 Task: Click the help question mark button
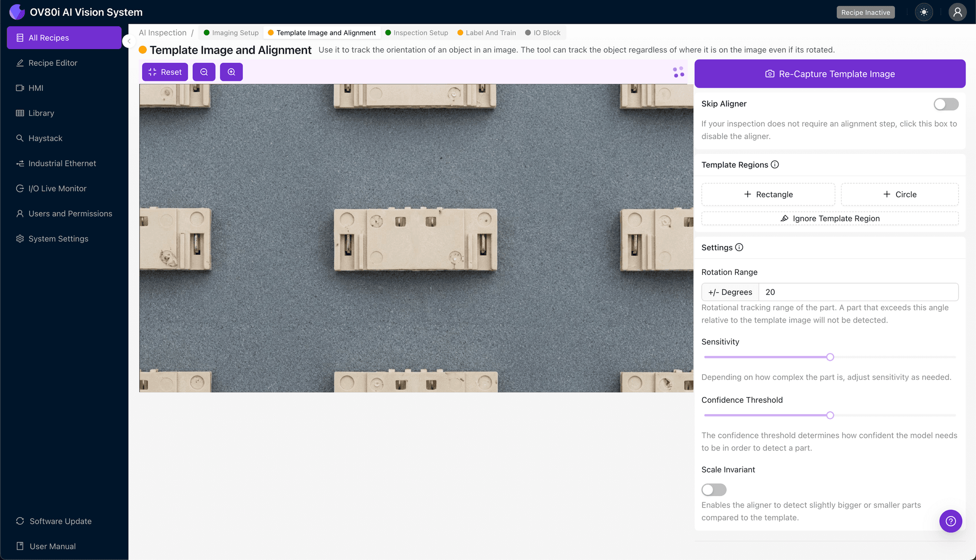(x=951, y=521)
